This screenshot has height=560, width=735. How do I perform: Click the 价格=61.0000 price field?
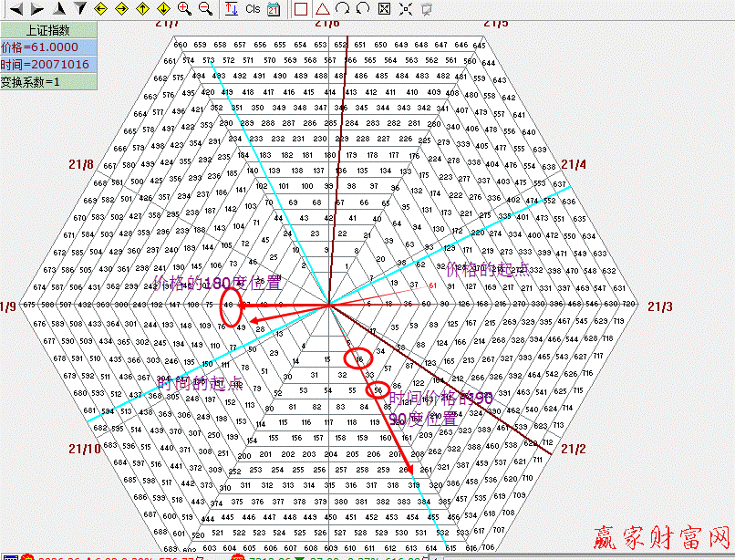pos(48,47)
